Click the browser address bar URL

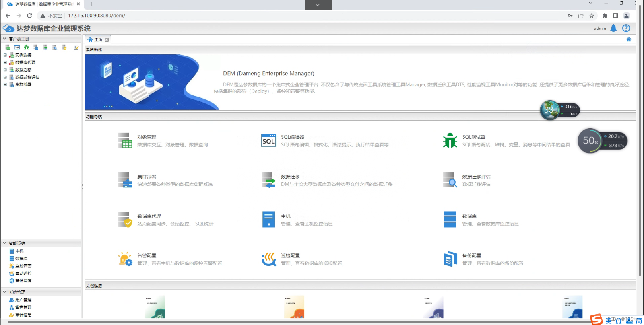coord(97,16)
